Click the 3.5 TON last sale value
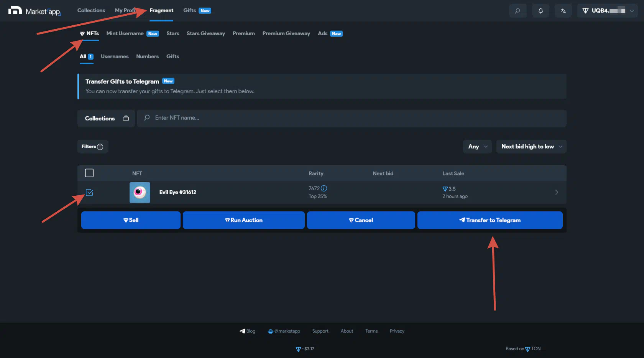 (449, 189)
